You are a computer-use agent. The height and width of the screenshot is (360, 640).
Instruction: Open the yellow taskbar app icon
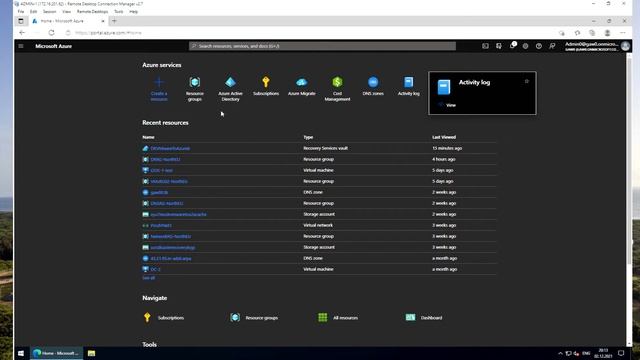pos(91,353)
